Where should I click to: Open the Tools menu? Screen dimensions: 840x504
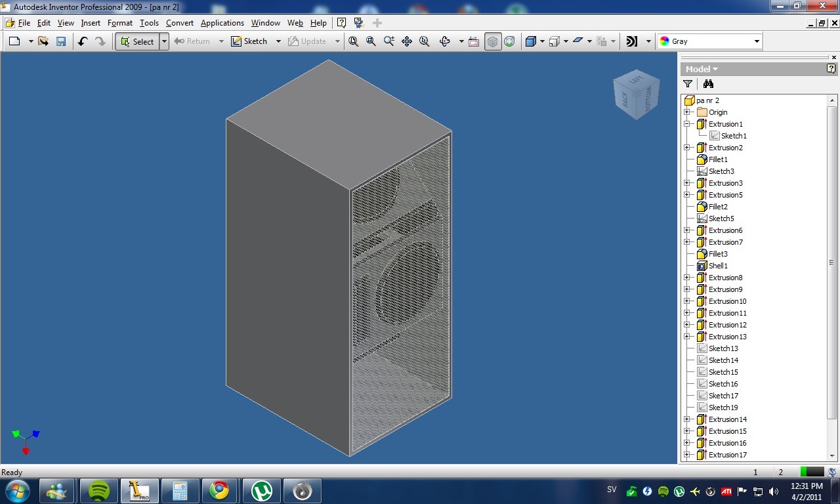tap(149, 23)
